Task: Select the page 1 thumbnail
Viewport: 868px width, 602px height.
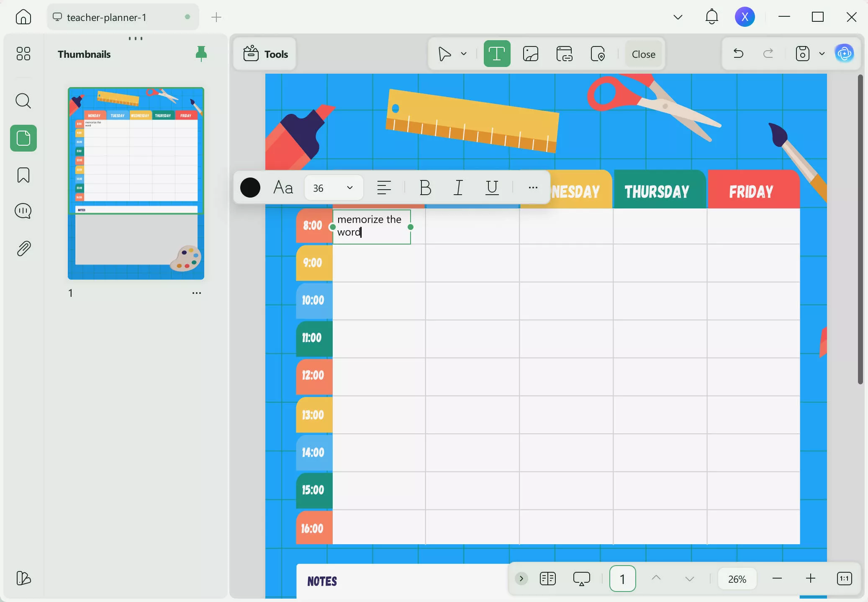Action: coord(136,183)
